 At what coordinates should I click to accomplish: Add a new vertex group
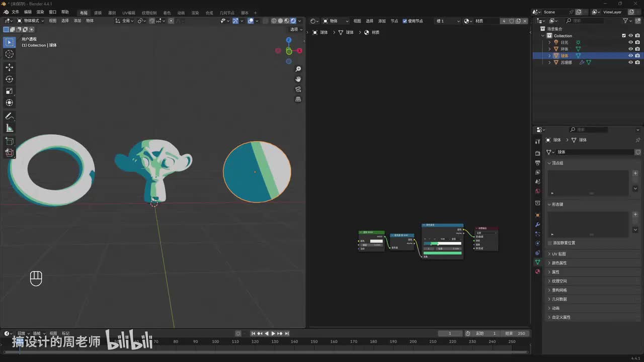(x=635, y=173)
